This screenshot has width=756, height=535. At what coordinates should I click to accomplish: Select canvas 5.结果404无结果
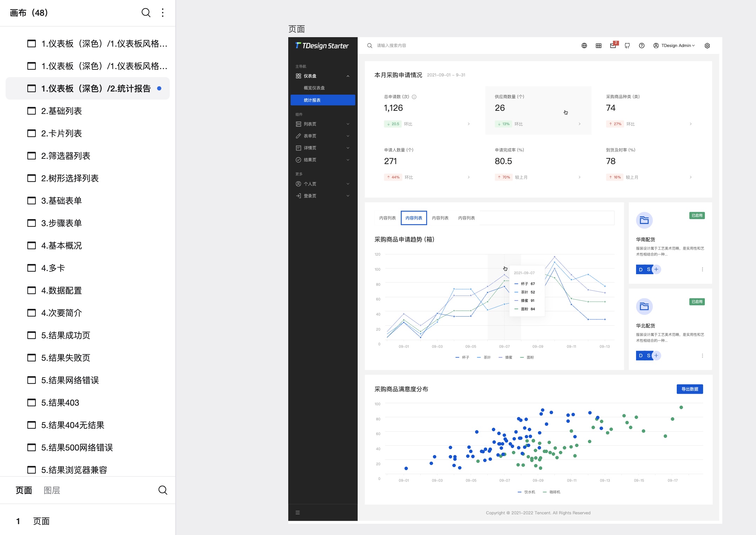click(88, 425)
